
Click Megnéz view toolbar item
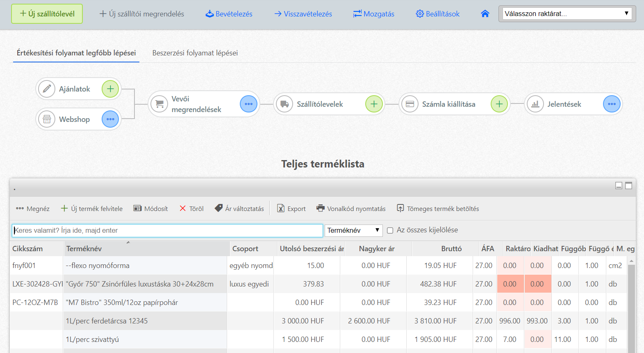coord(33,209)
